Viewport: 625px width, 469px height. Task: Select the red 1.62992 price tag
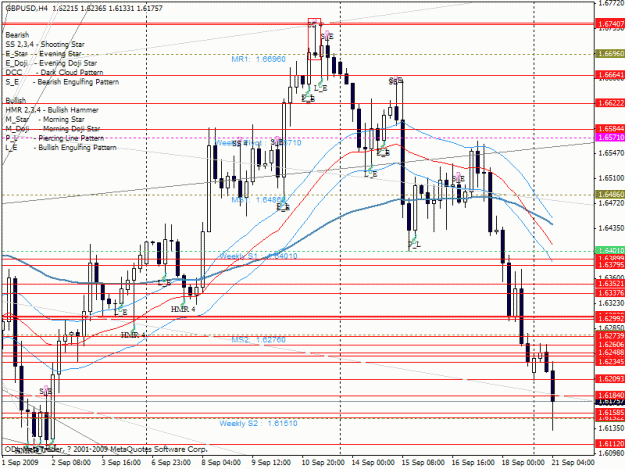coord(609,318)
